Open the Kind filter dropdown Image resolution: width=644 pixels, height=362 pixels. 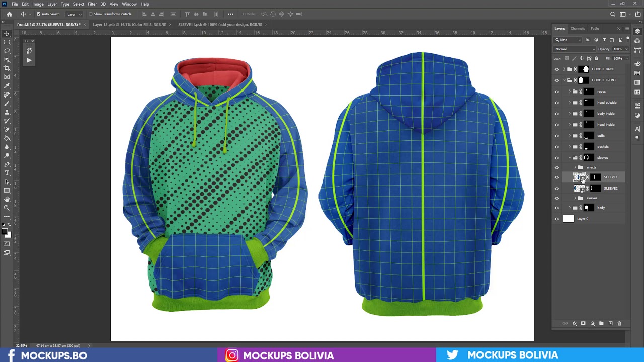click(569, 40)
